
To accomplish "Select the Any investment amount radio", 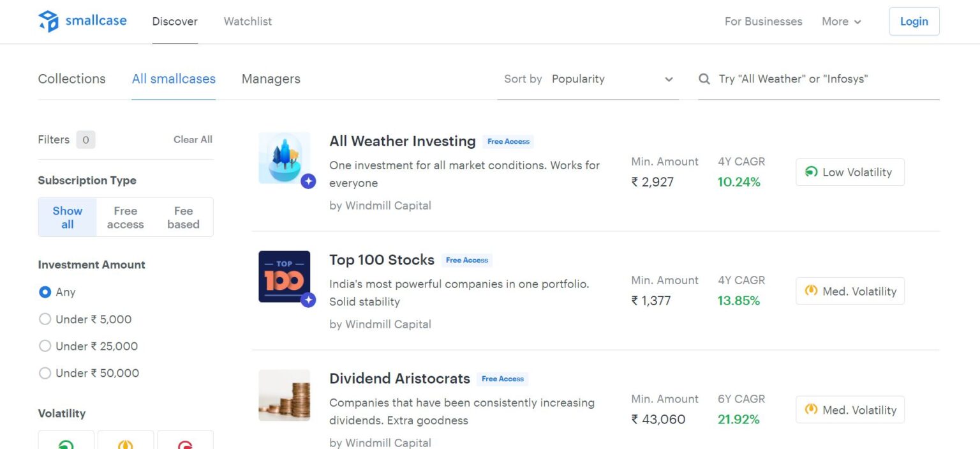I will tap(45, 292).
